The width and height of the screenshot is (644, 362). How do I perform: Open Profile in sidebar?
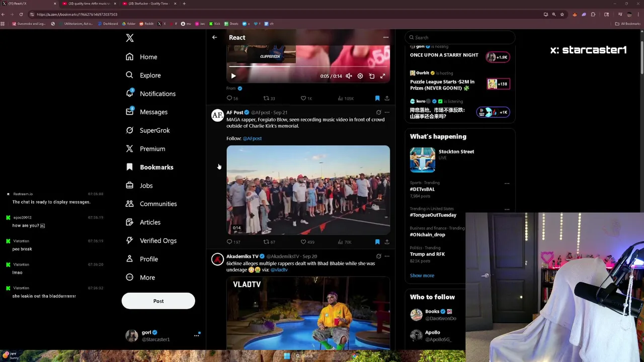[142, 259]
